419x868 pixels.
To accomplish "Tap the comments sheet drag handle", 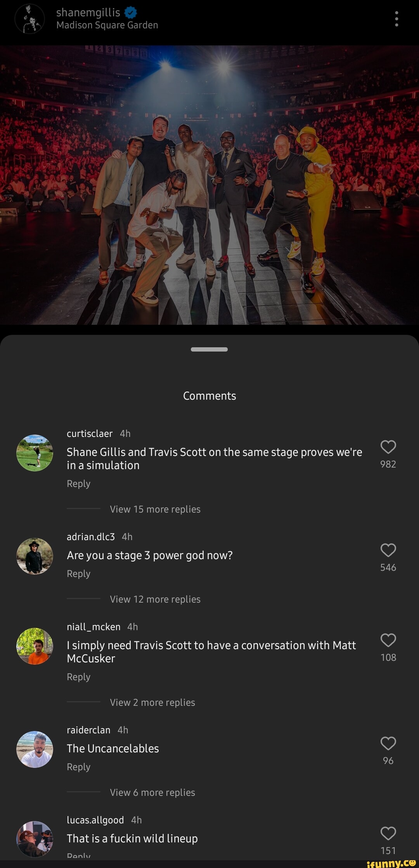I will pos(209,349).
